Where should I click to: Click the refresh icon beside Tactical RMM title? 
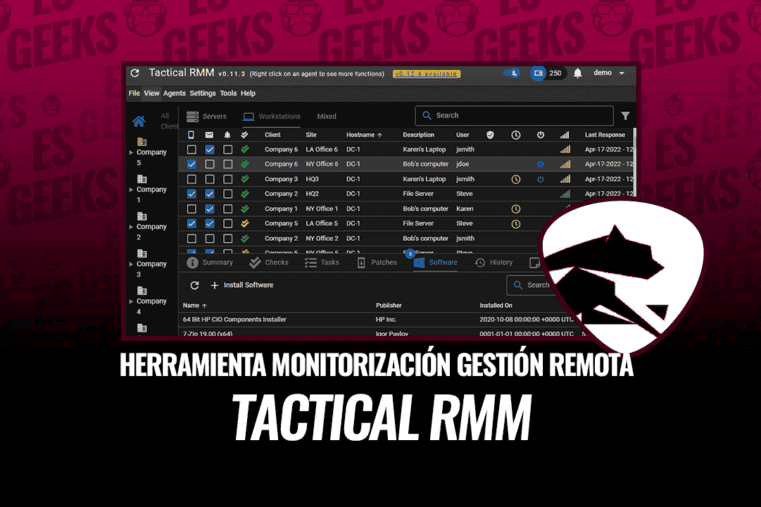point(135,73)
